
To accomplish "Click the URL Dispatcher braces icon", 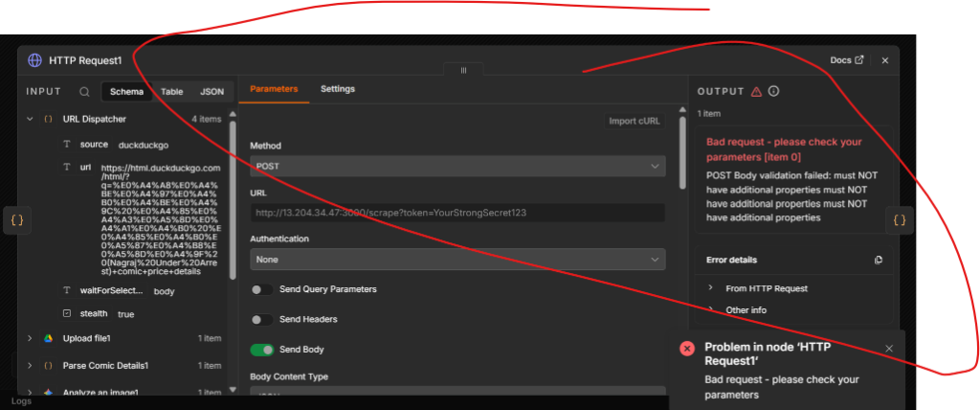I will coord(48,119).
